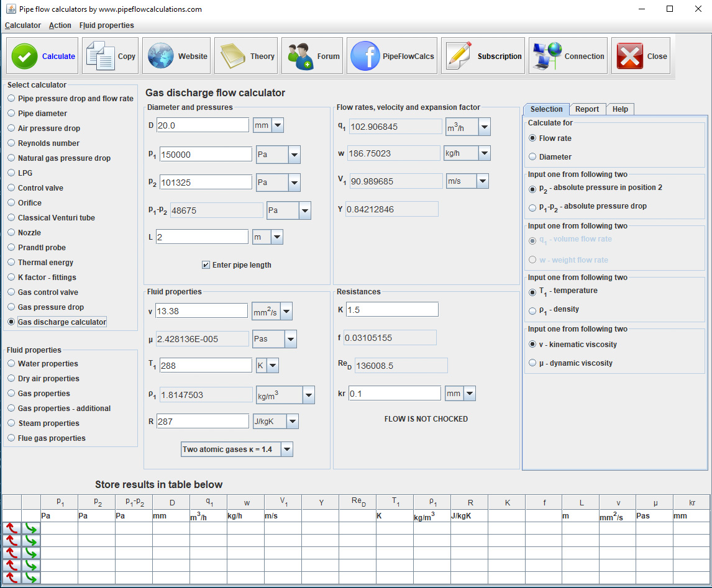The width and height of the screenshot is (712, 588).
Task: Switch to the Report tab
Action: coord(586,109)
